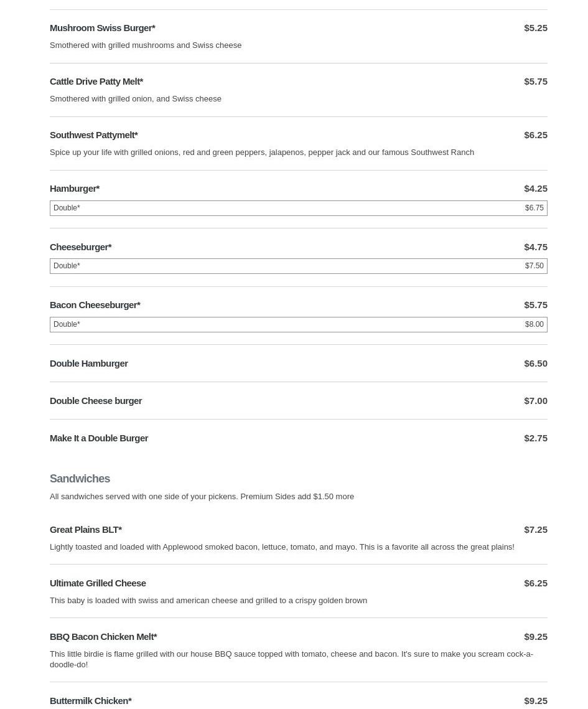Image resolution: width=588 pixels, height=709 pixels.
Task: Select the Double Cheese burger item
Action: point(96,401)
